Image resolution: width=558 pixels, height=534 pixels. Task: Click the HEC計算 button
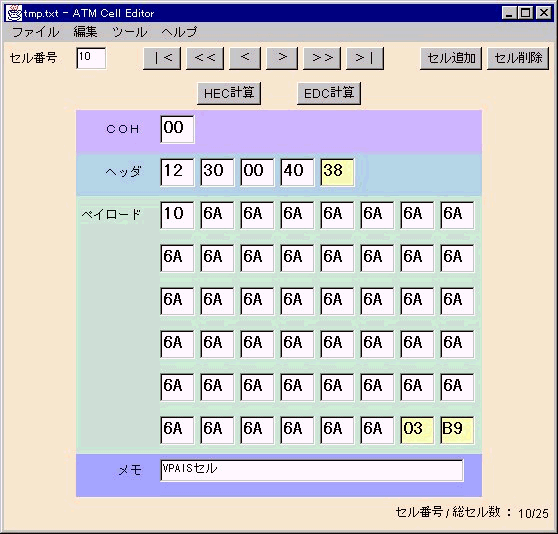pyautogui.click(x=229, y=93)
